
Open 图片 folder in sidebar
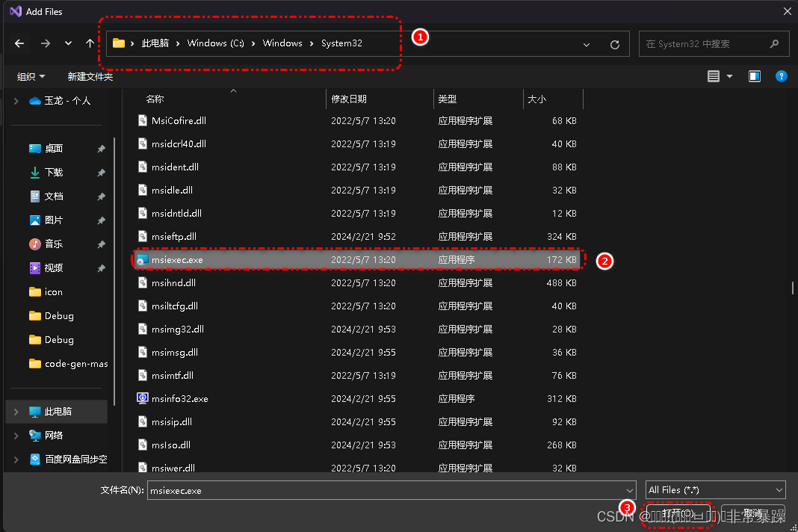pyautogui.click(x=46, y=220)
